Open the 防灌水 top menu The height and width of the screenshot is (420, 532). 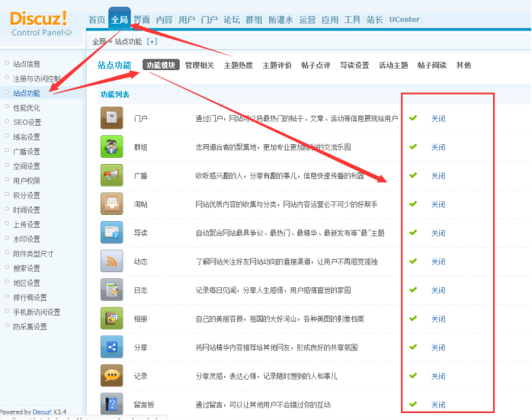[x=280, y=20]
